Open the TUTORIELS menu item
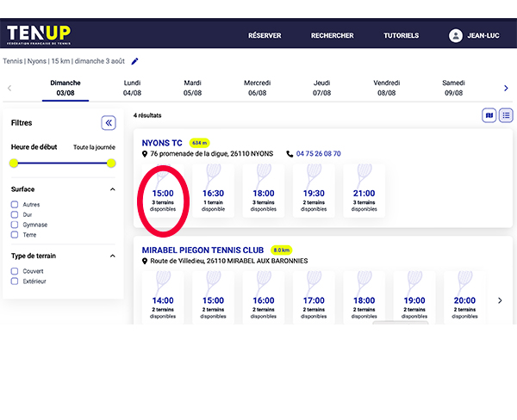 tap(401, 35)
